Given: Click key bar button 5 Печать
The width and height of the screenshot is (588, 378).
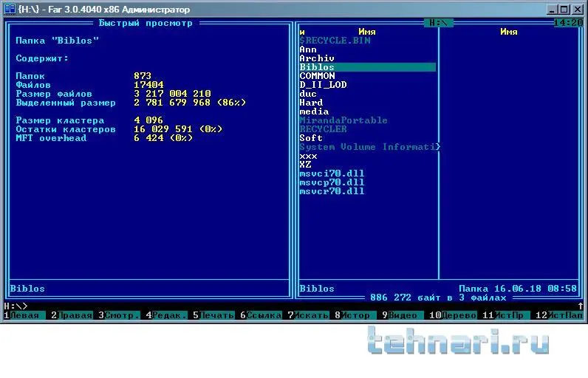Looking at the screenshot, I should 213,315.
